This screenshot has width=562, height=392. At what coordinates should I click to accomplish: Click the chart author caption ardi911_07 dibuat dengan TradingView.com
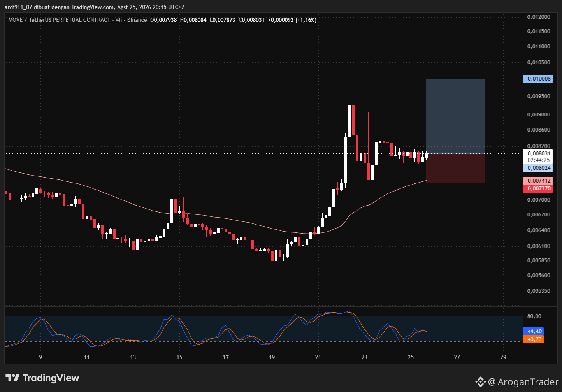point(60,7)
